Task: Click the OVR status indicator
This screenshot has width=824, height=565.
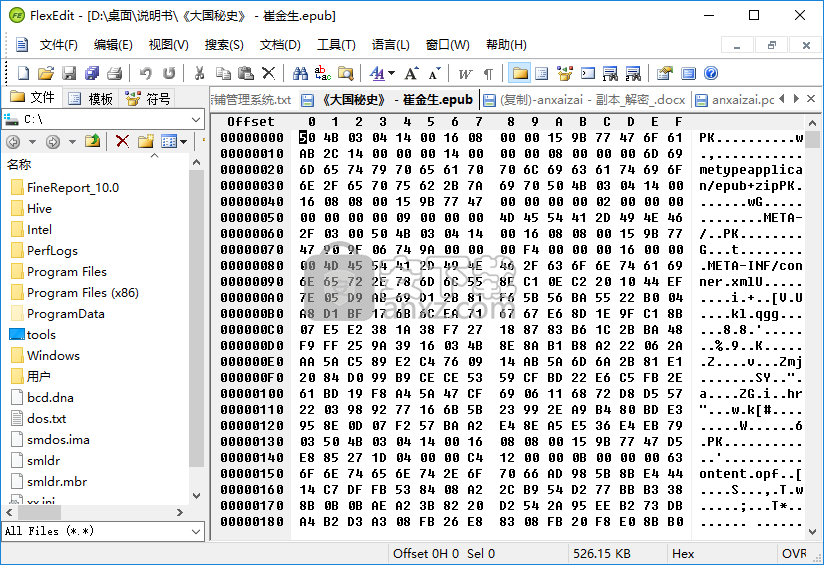Action: coord(794,553)
